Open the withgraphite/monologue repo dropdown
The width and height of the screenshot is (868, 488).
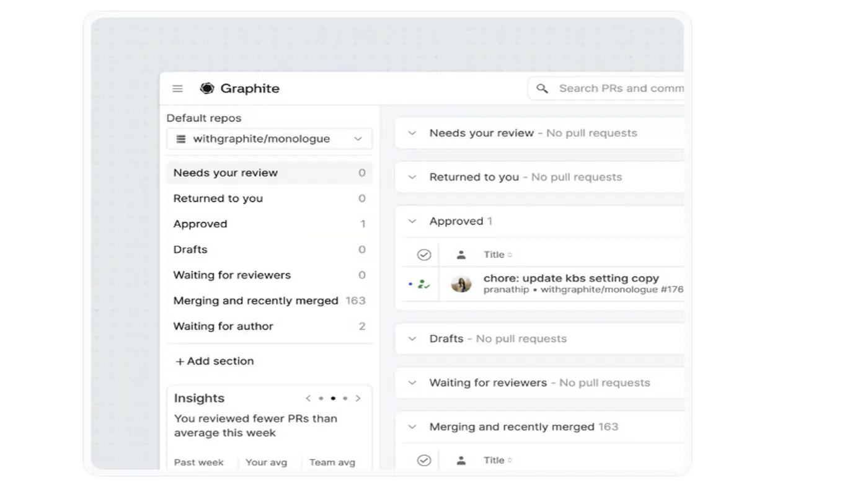[x=269, y=139]
